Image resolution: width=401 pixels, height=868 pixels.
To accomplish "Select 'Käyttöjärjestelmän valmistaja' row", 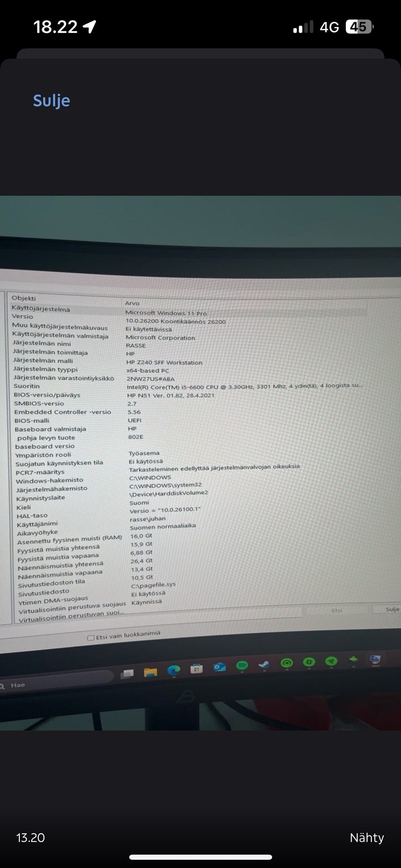I will (x=60, y=335).
